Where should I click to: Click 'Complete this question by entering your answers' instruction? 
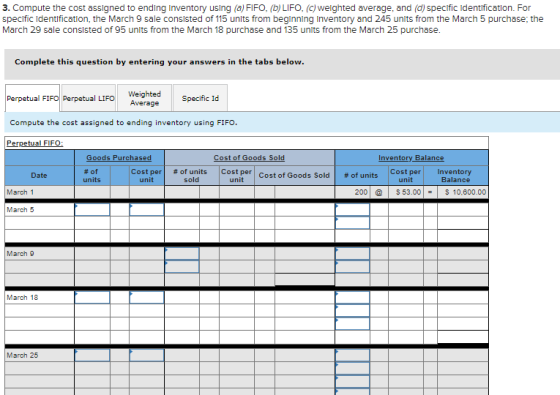tap(159, 62)
